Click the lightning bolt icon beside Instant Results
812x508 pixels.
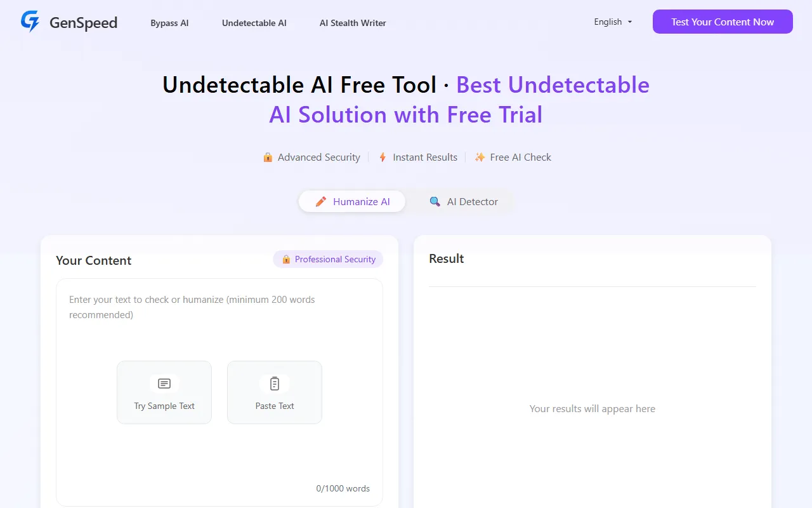tap(383, 157)
